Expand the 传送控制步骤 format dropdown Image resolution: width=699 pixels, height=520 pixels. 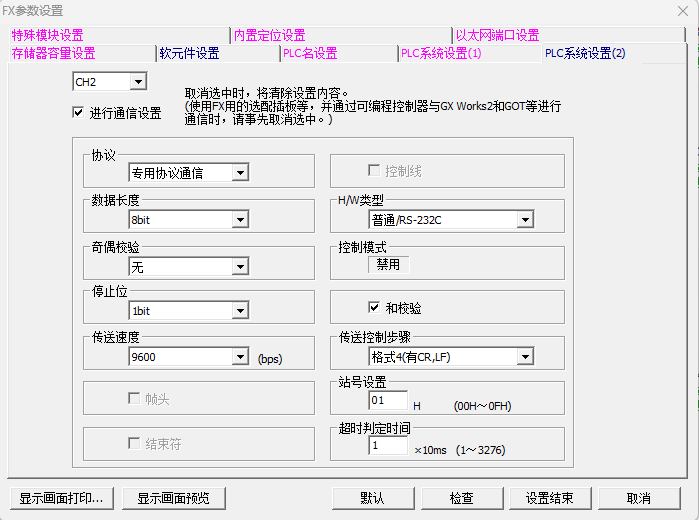coord(524,357)
